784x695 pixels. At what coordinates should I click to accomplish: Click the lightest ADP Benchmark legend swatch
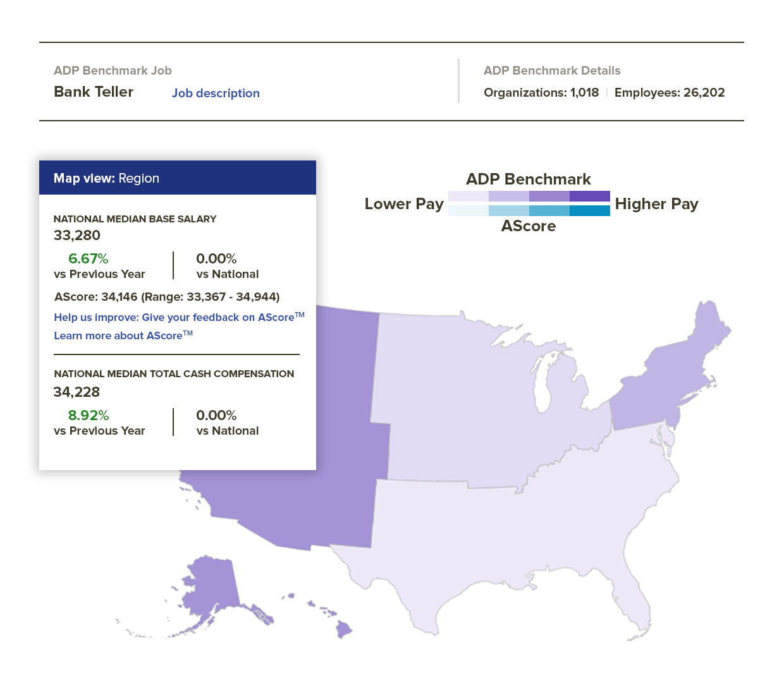click(469, 196)
